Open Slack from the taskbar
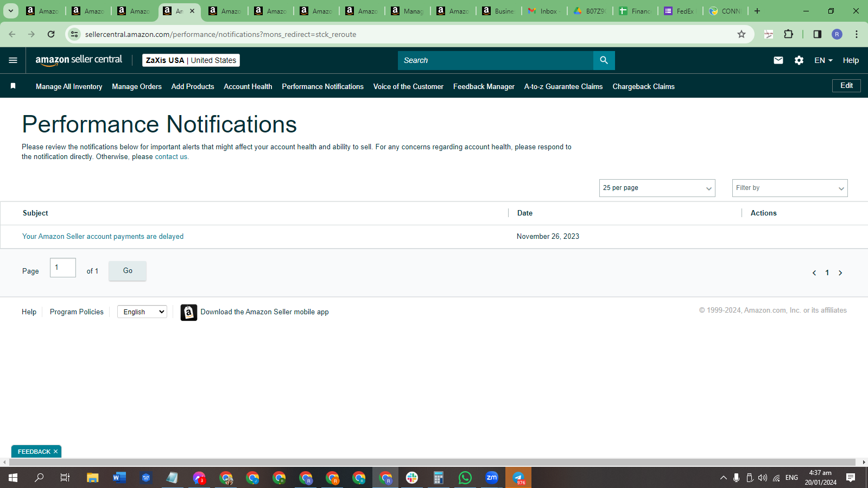This screenshot has width=868, height=488. 412,478
